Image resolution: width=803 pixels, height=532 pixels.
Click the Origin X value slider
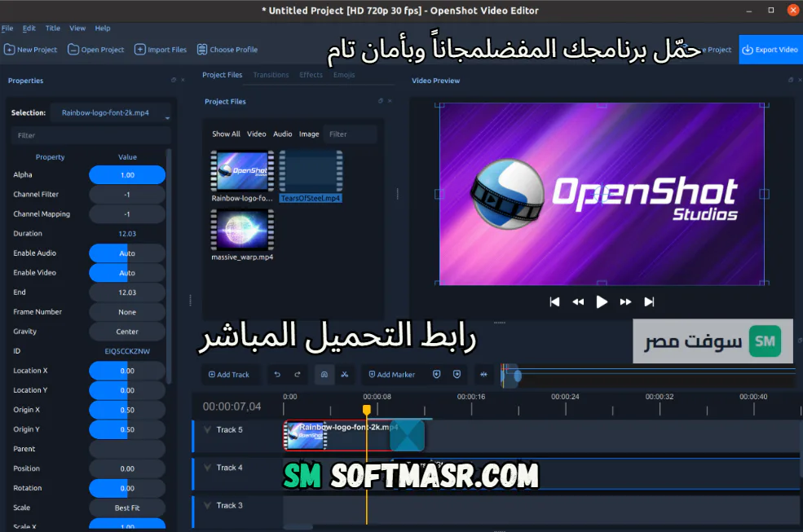coord(127,410)
